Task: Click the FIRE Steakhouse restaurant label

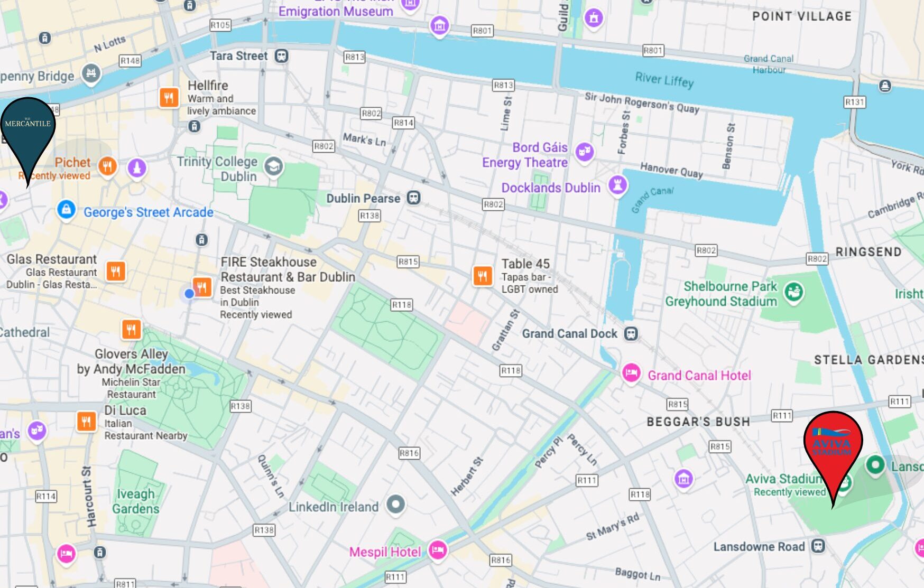Action: [288, 269]
